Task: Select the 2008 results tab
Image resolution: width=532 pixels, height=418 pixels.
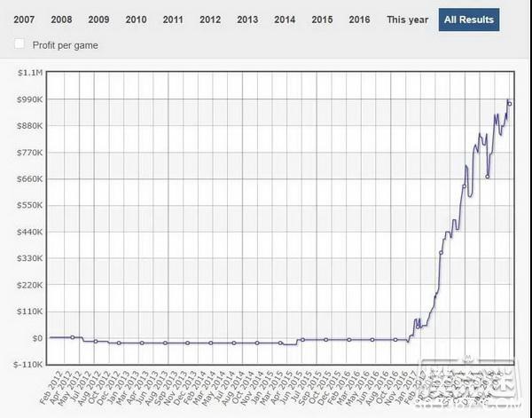Action: click(61, 20)
